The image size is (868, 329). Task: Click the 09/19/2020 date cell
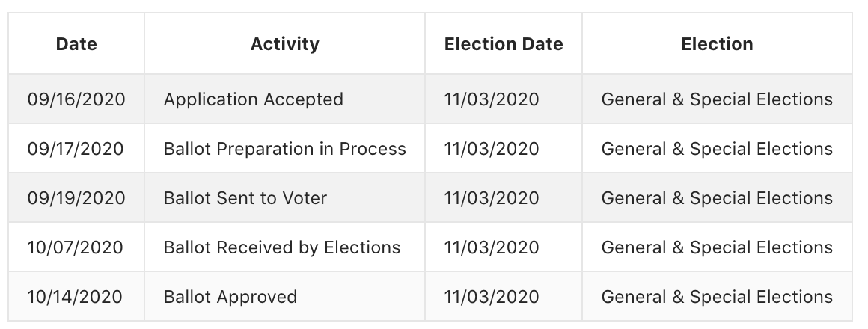(76, 197)
